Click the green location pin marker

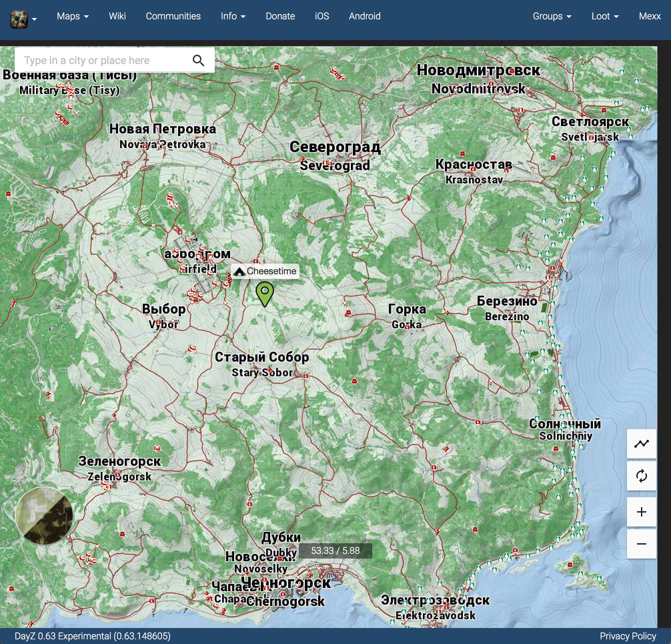[x=265, y=294]
